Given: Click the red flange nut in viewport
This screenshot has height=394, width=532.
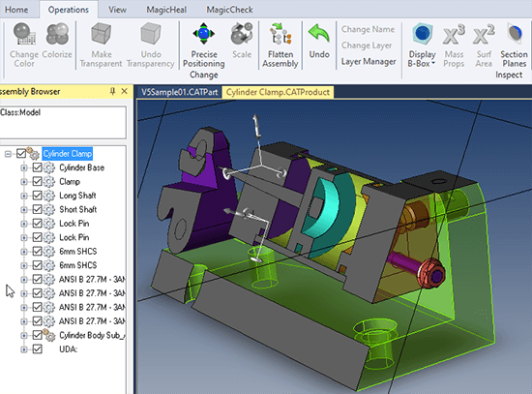Looking at the screenshot, I should [431, 274].
